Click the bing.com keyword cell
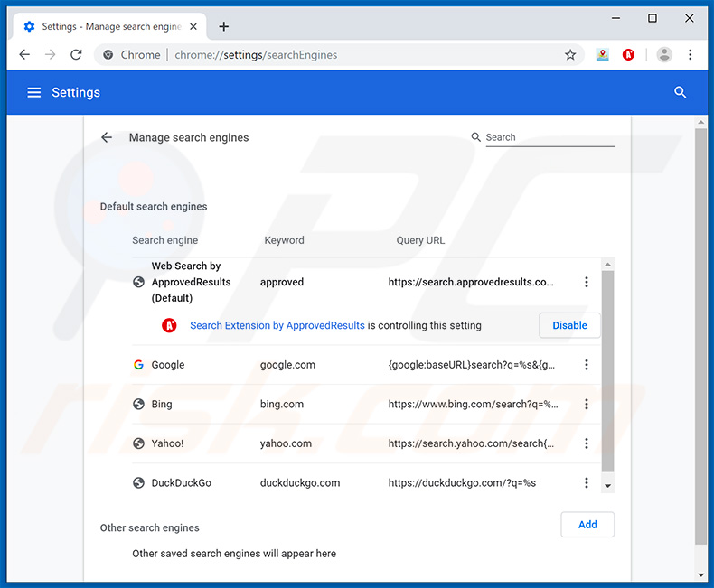 (282, 404)
